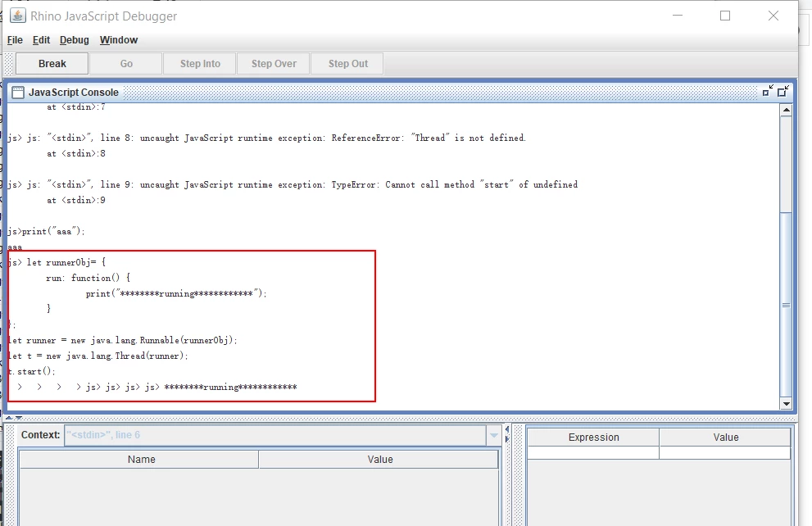Open the Debug menu
This screenshot has width=812, height=526.
pyautogui.click(x=74, y=40)
